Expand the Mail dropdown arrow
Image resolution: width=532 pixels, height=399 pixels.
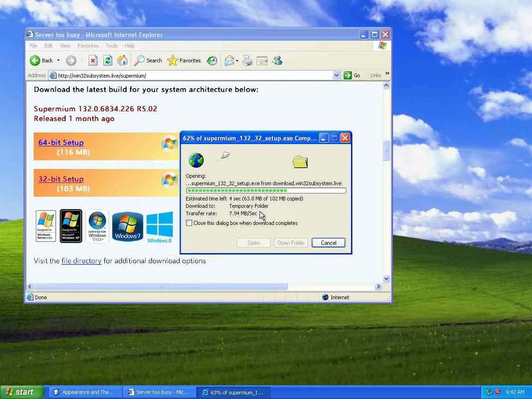click(237, 61)
